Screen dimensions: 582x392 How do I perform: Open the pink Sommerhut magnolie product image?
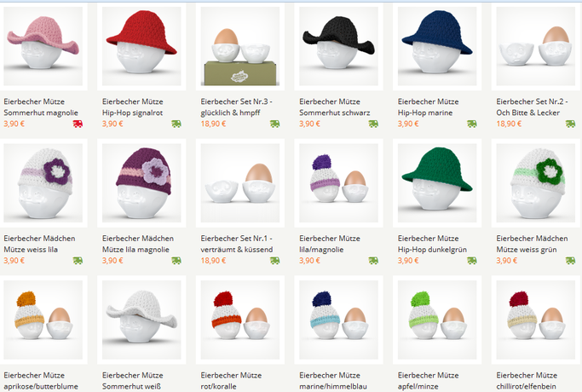click(x=43, y=46)
